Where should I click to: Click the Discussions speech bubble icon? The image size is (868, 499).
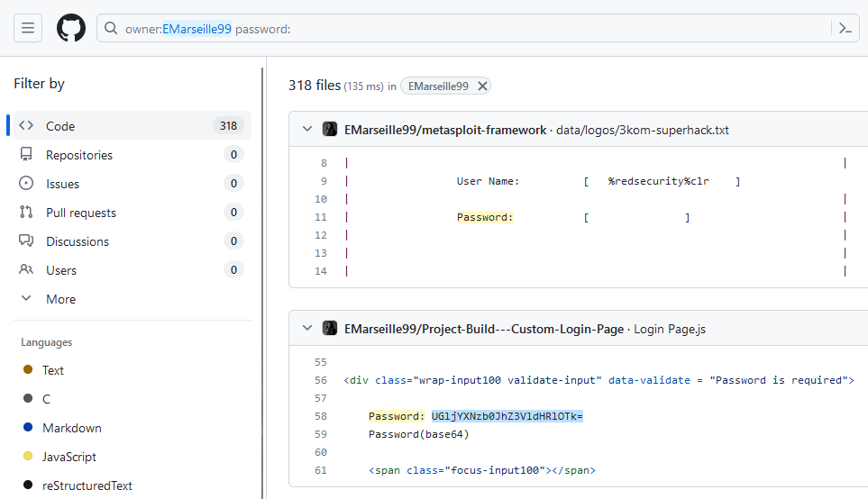click(x=26, y=240)
